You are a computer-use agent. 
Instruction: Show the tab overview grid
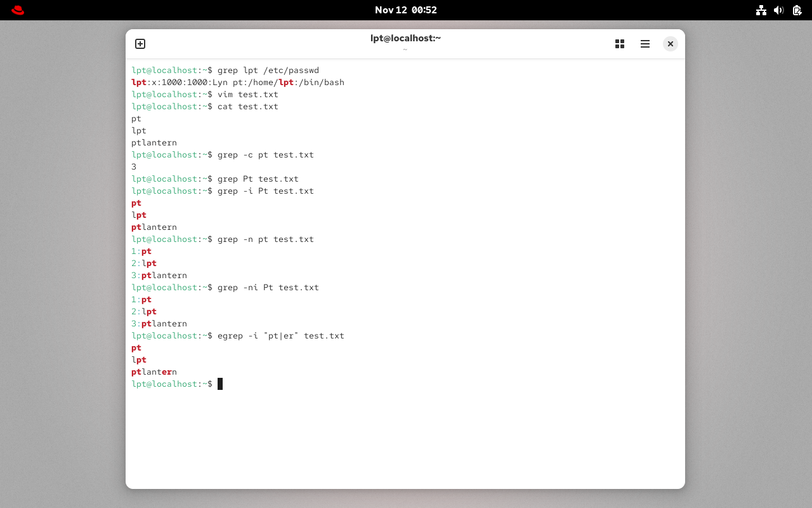pyautogui.click(x=620, y=44)
